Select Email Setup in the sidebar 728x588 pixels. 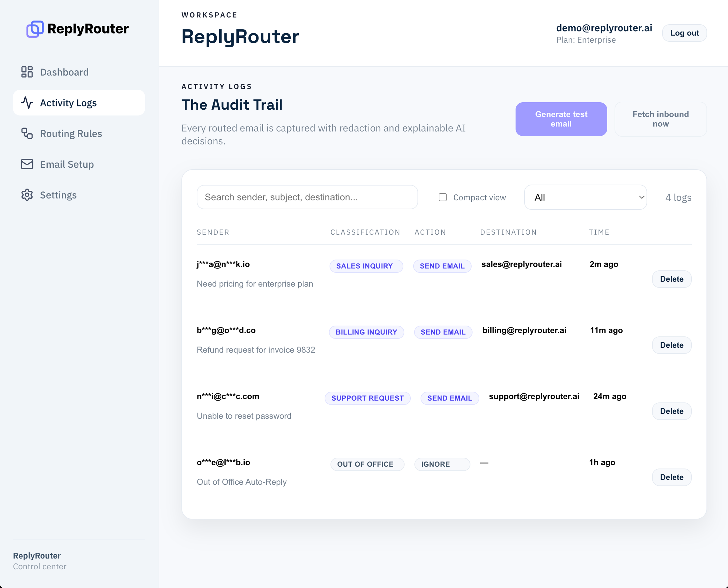pyautogui.click(x=67, y=164)
